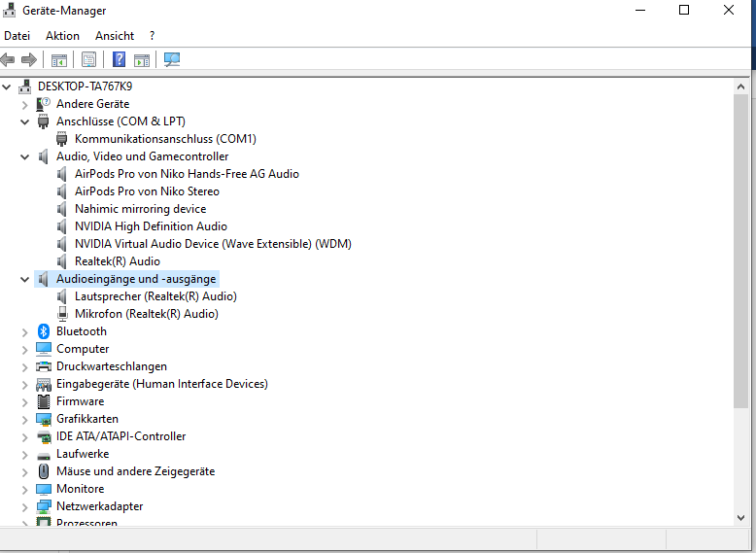Expand the Computer category

pos(25,350)
